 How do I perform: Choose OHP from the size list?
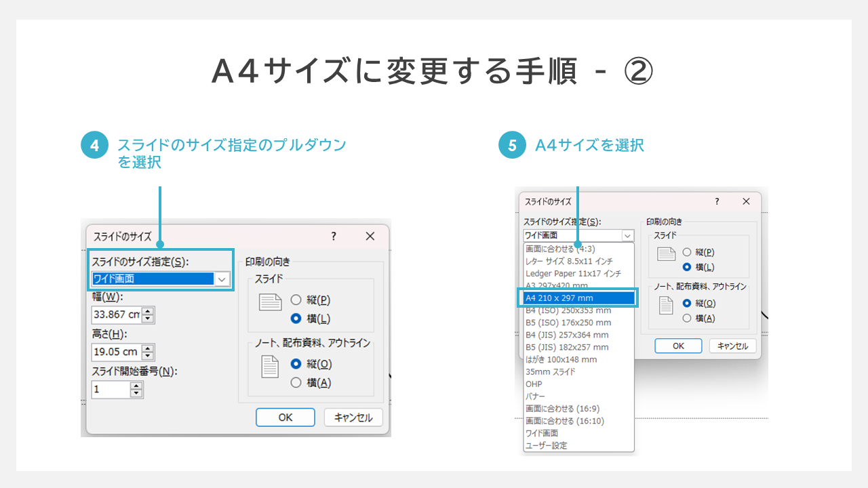[578, 384]
